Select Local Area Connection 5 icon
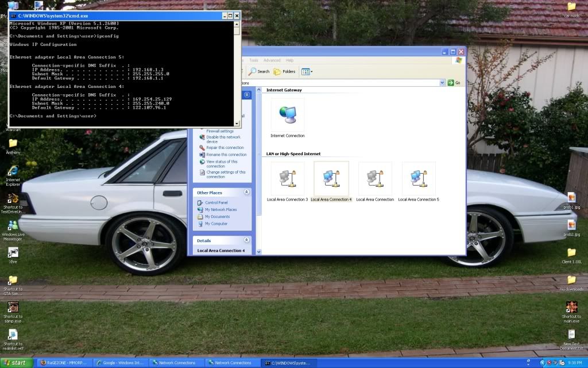 pyautogui.click(x=418, y=179)
